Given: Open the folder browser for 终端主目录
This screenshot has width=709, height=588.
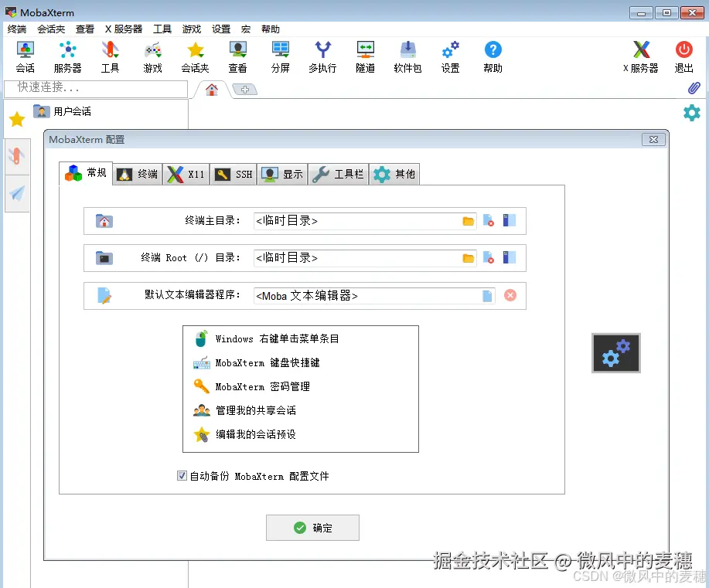Looking at the screenshot, I should pos(468,220).
